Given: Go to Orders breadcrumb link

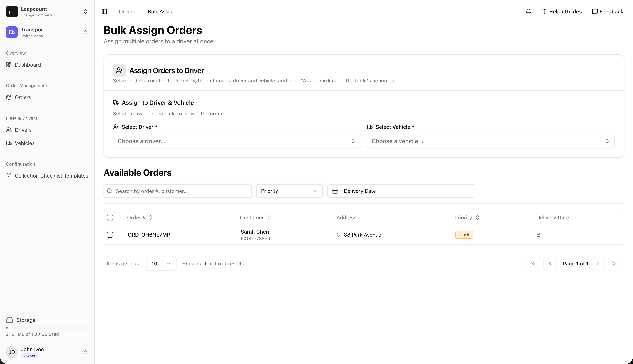Looking at the screenshot, I should tap(127, 11).
